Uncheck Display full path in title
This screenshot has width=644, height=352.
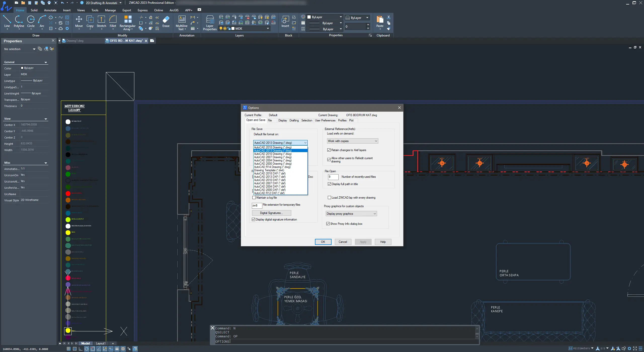[x=329, y=184]
